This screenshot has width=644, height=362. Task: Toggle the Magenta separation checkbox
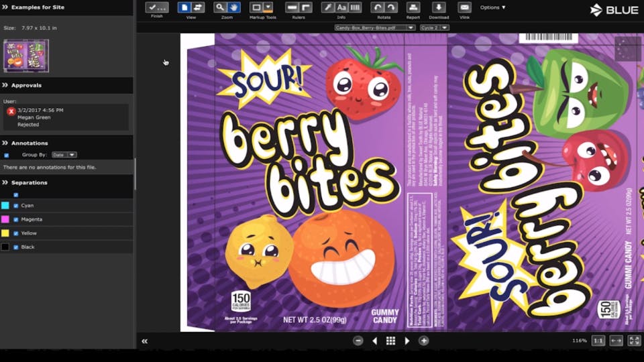16,220
